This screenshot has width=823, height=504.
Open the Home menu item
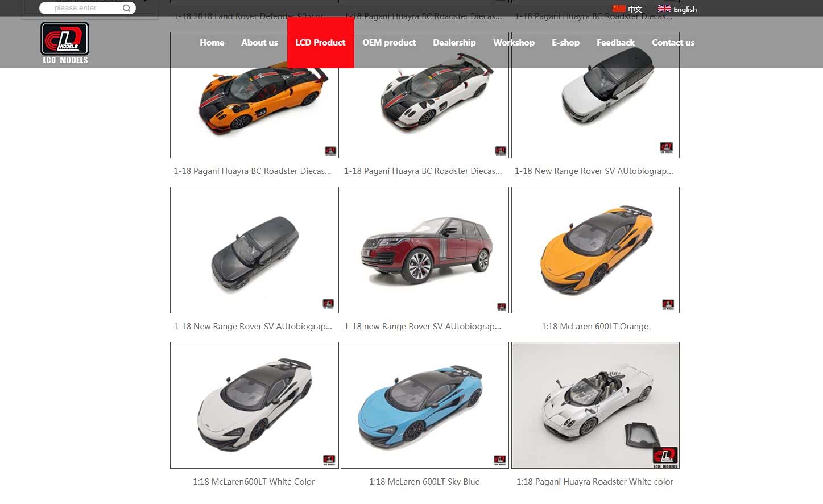[x=212, y=43]
